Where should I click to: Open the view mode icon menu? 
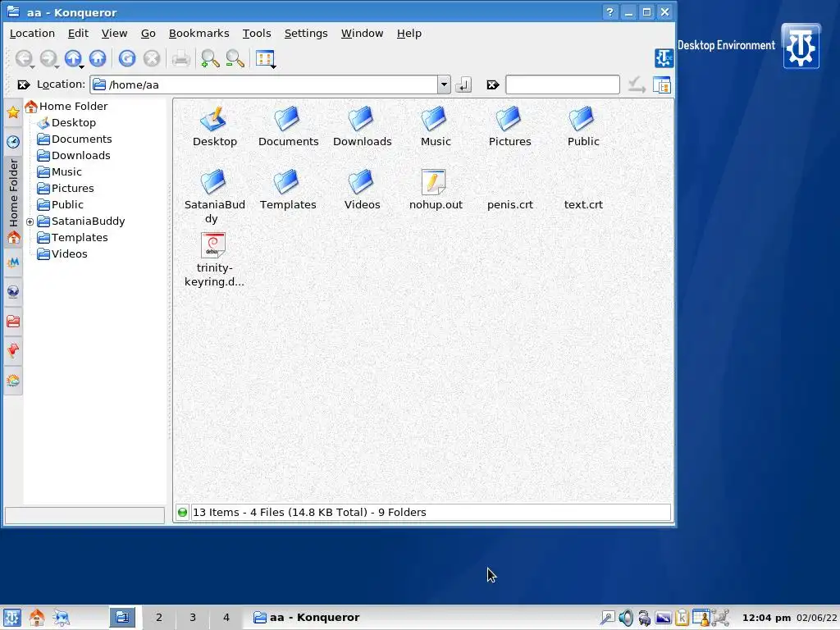point(265,58)
